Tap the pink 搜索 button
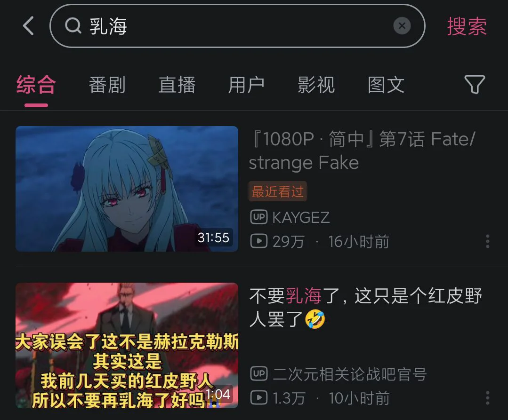Image resolution: width=508 pixels, height=420 pixels. [467, 26]
